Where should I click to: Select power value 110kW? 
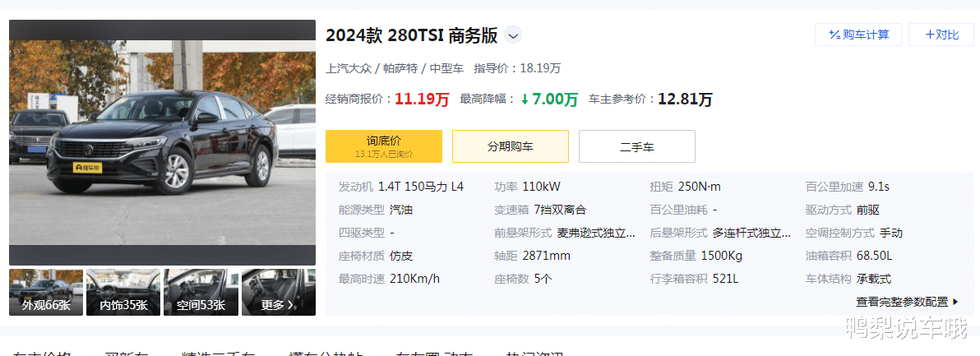coord(541,187)
